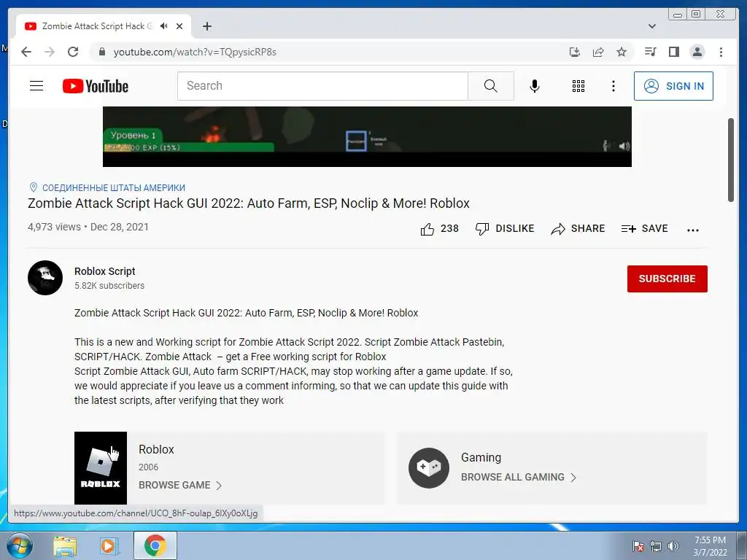Share this video
Image resolution: width=747 pixels, height=560 pixels.
pyautogui.click(x=578, y=229)
